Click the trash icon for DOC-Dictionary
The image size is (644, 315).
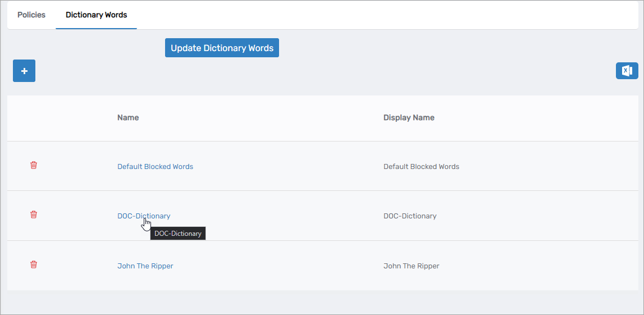[x=34, y=214]
